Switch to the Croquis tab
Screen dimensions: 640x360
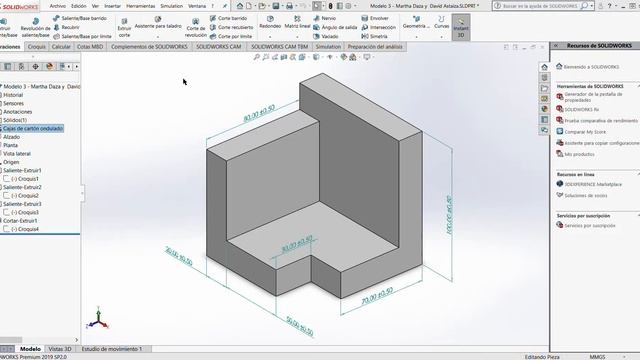(36, 47)
